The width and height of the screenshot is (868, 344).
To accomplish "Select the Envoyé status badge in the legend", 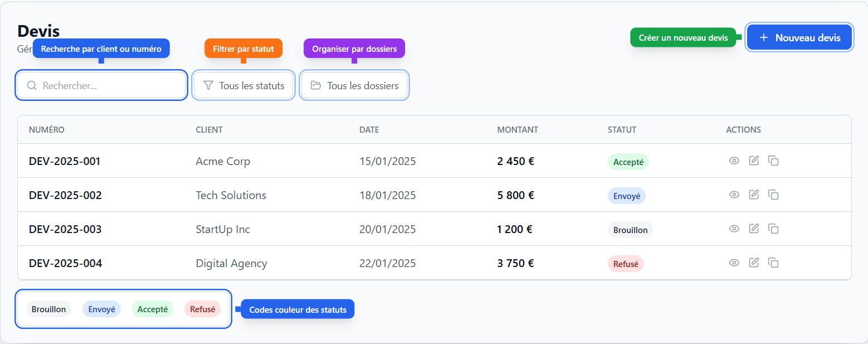I will (101, 308).
